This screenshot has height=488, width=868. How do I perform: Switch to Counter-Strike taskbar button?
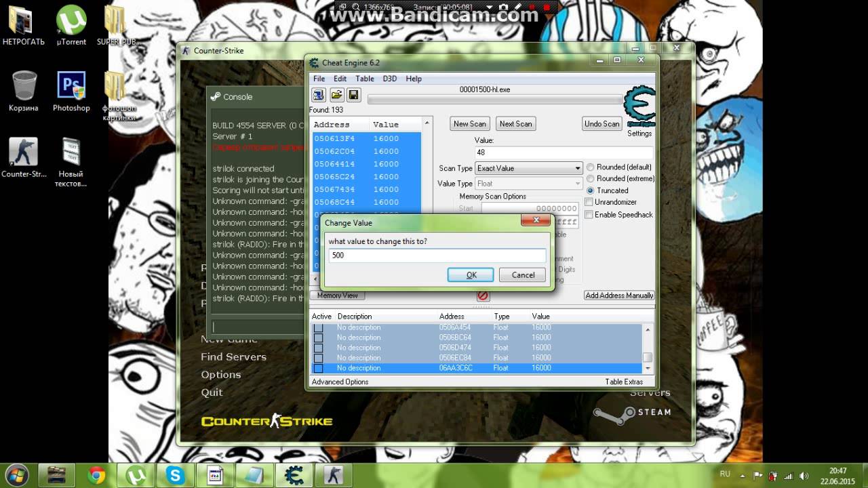coord(333,475)
